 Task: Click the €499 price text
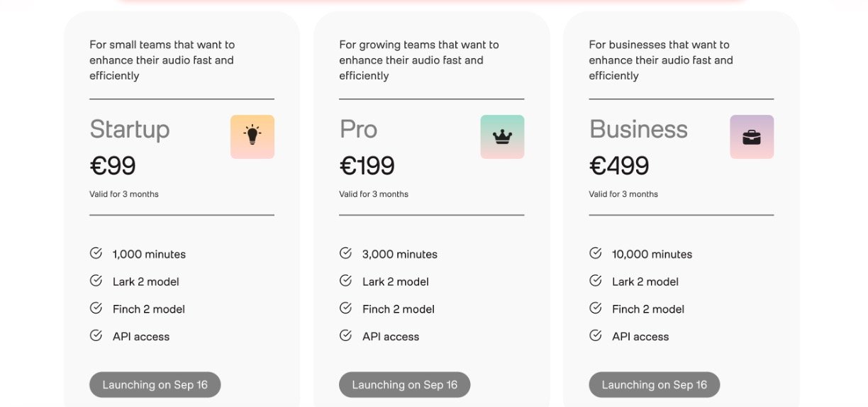[619, 165]
